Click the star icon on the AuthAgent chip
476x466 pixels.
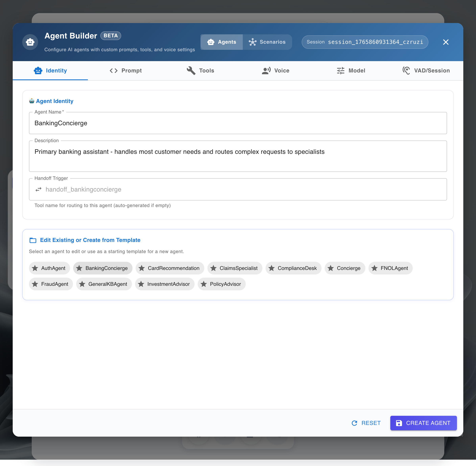click(35, 268)
